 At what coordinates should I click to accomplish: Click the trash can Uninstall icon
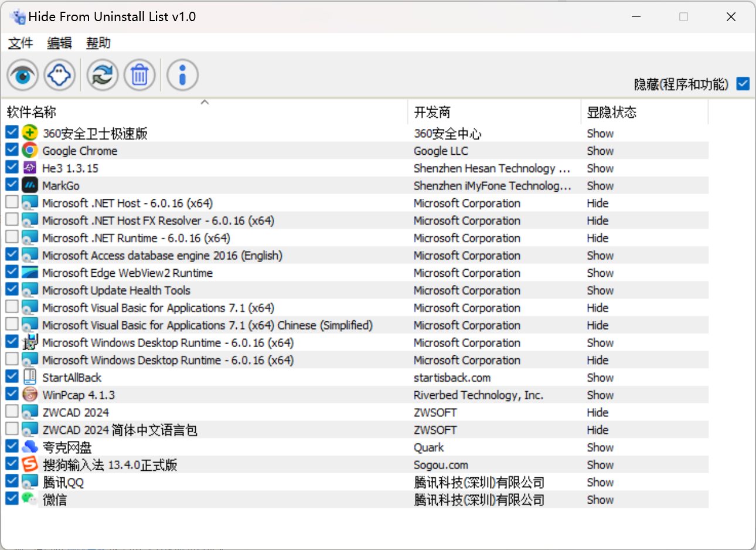(x=139, y=75)
